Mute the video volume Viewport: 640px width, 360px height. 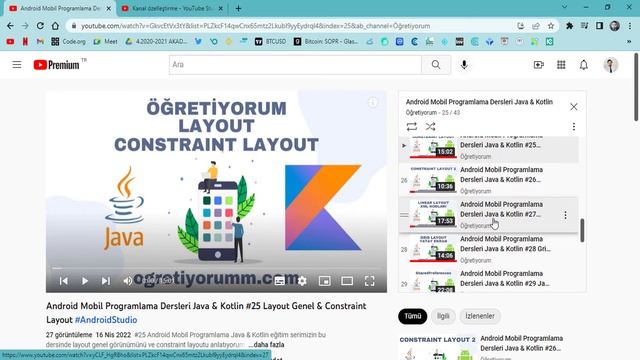tap(127, 281)
